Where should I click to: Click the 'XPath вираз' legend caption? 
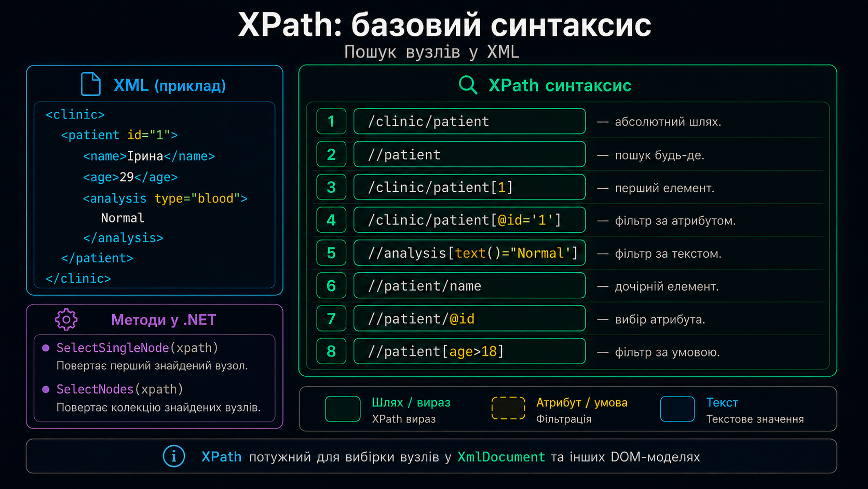[404, 419]
